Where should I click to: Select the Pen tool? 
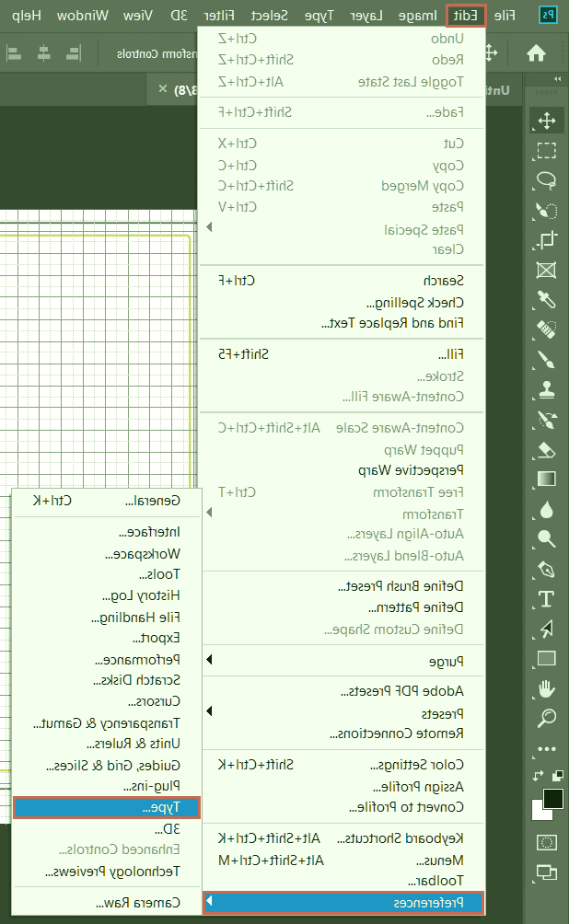point(546,568)
